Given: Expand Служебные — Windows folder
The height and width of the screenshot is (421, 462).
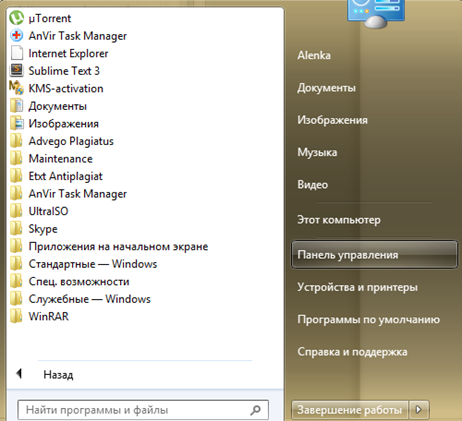Looking at the screenshot, I should pos(90,299).
